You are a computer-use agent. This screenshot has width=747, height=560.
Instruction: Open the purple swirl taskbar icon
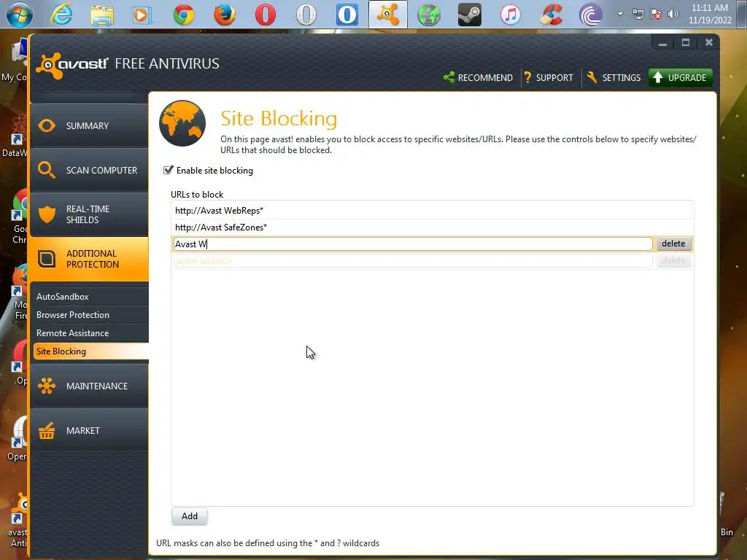[591, 15]
